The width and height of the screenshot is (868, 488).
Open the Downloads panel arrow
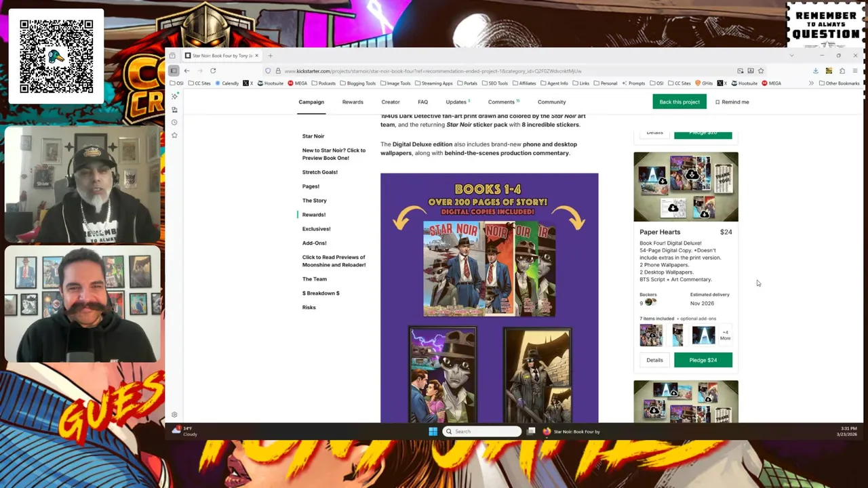[816, 70]
